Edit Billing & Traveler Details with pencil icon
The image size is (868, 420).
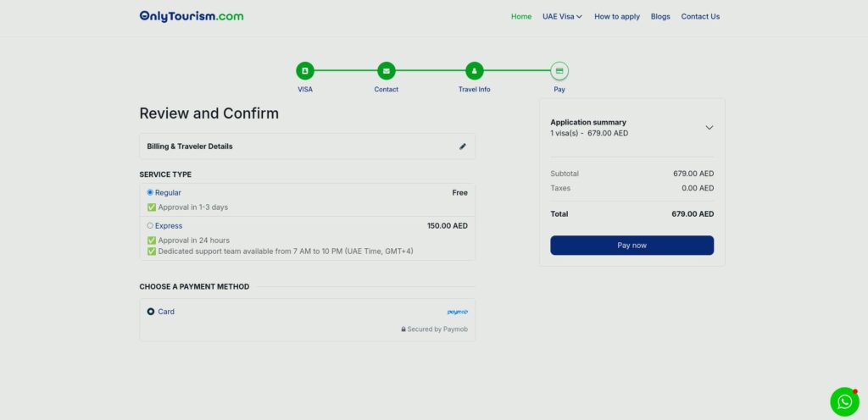[463, 146]
